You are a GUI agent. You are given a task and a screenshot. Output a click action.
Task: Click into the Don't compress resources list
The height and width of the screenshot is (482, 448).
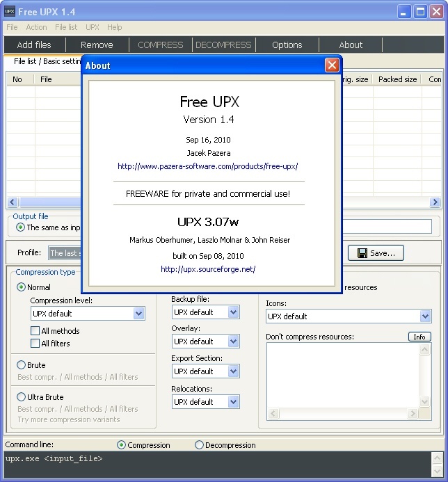tap(343, 376)
